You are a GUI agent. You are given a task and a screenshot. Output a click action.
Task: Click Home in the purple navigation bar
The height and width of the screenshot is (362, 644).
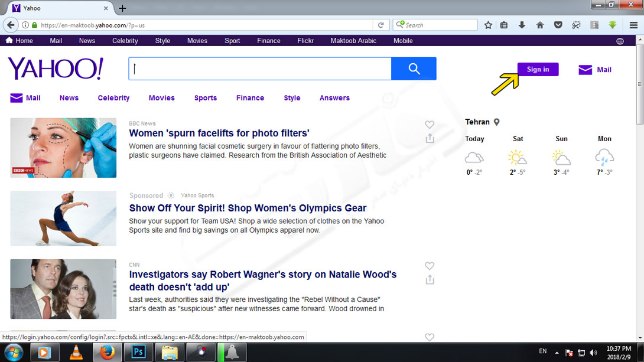click(x=19, y=41)
